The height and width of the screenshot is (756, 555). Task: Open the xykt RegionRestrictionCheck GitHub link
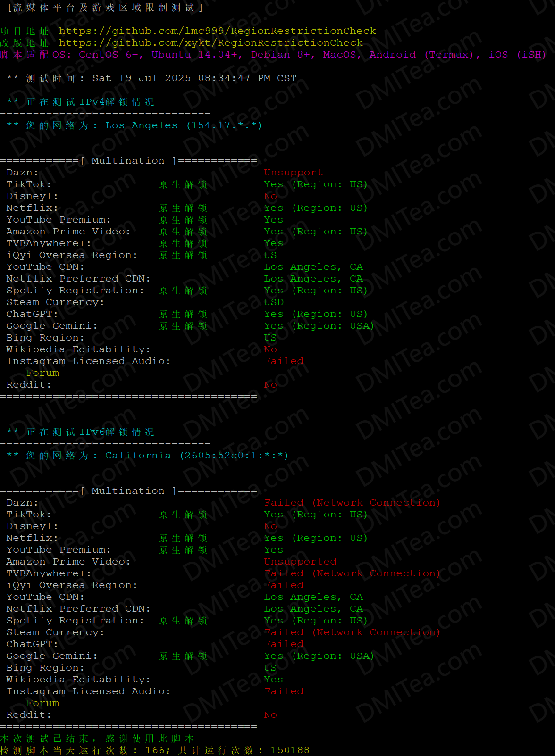210,43
